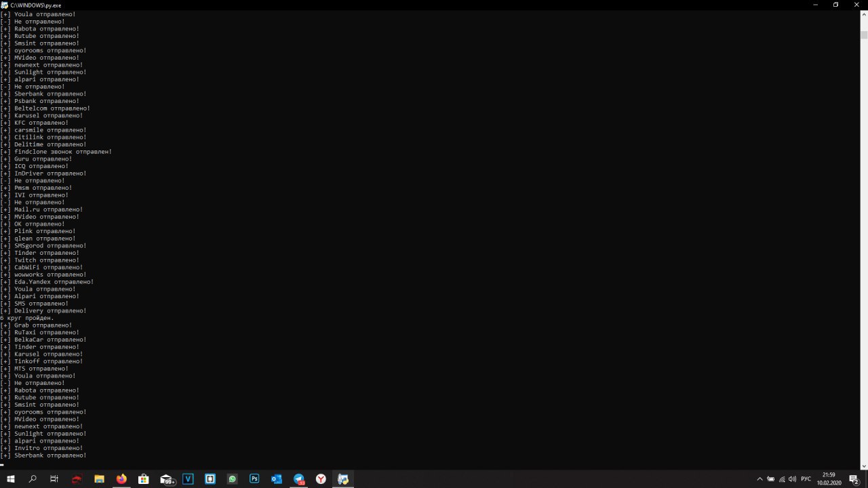Open Microsoft Store from taskbar
Image resolution: width=868 pixels, height=488 pixels.
[144, 479]
